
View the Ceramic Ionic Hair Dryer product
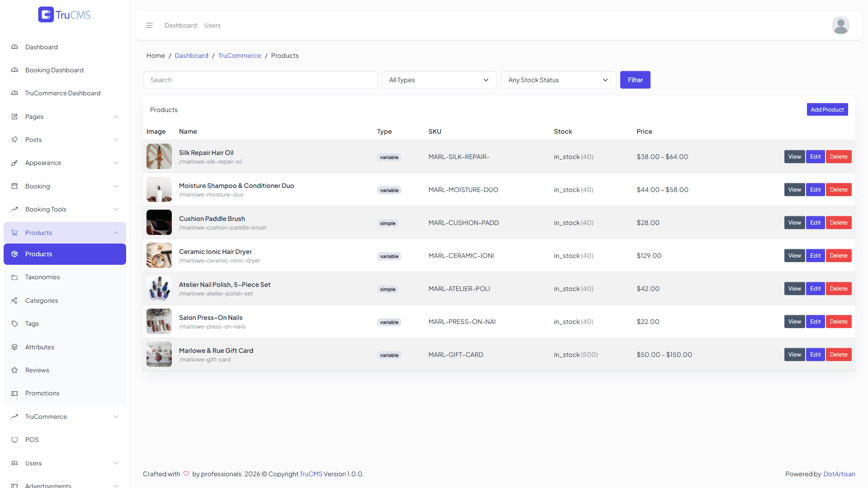pos(794,256)
